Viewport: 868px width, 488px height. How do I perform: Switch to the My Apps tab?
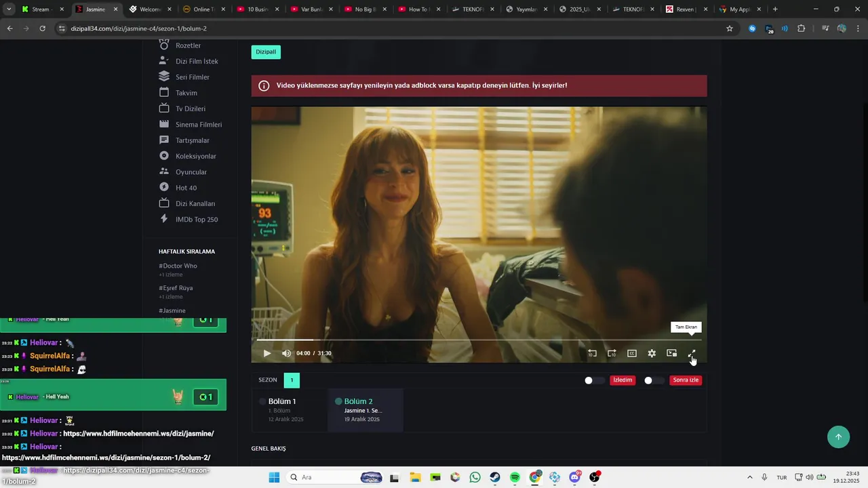pos(739,9)
